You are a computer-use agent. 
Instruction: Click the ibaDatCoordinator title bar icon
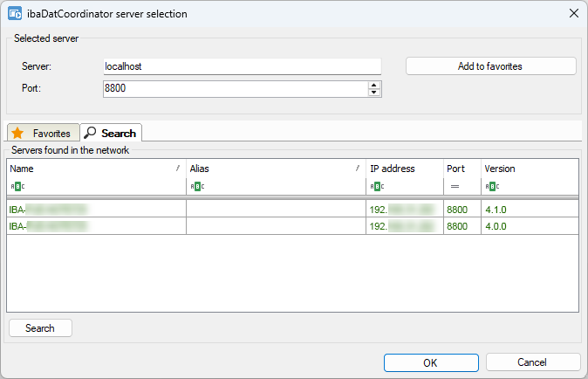[x=15, y=13]
